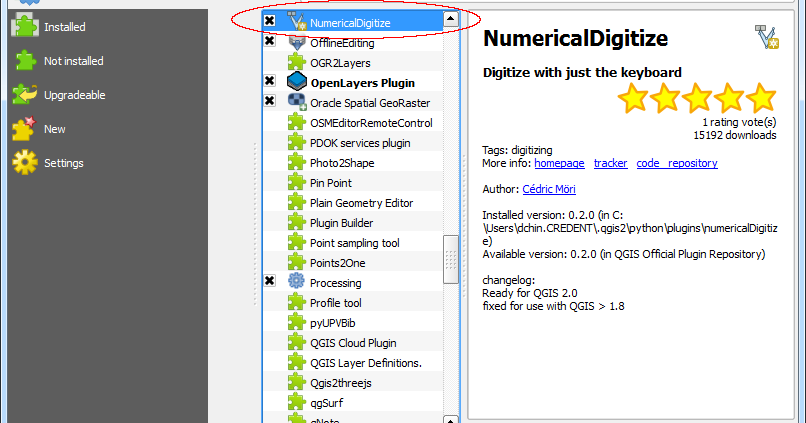
Task: Toggle the Processing plugin checkbox
Action: [x=269, y=281]
